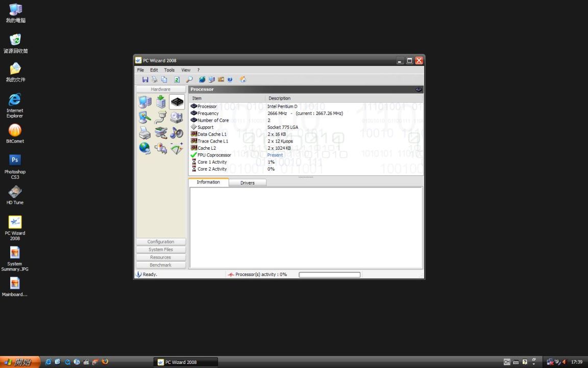Click the blue globe toolbar icon
This screenshot has height=368, width=588.
pos(202,80)
